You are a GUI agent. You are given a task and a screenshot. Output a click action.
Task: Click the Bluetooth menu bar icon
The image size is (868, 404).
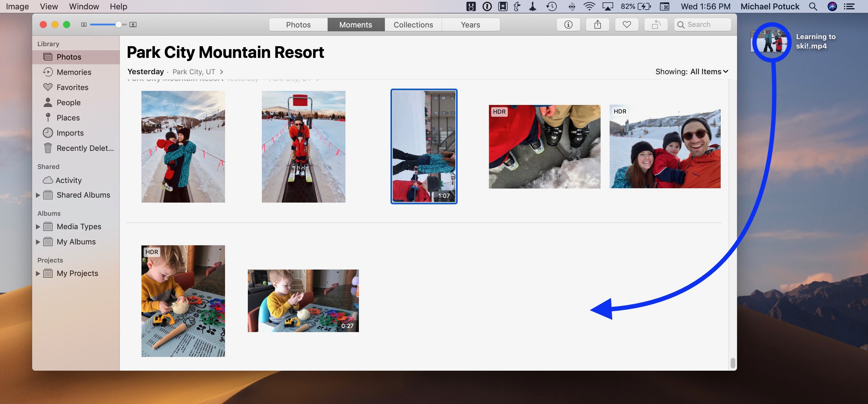pos(571,6)
